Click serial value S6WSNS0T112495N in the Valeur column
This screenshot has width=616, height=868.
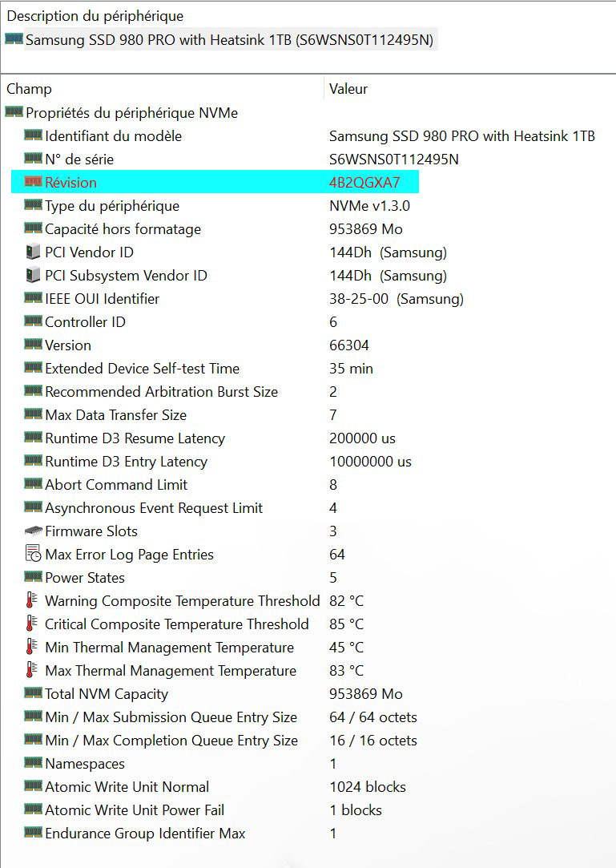tap(393, 159)
